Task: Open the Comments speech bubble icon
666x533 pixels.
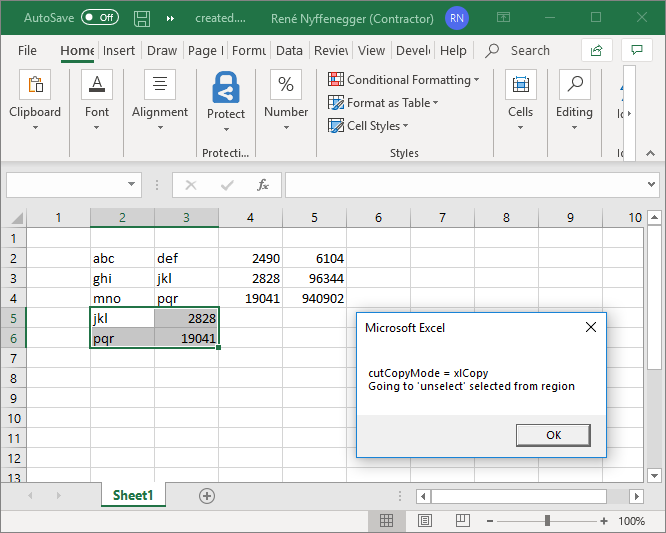Action: pos(636,50)
